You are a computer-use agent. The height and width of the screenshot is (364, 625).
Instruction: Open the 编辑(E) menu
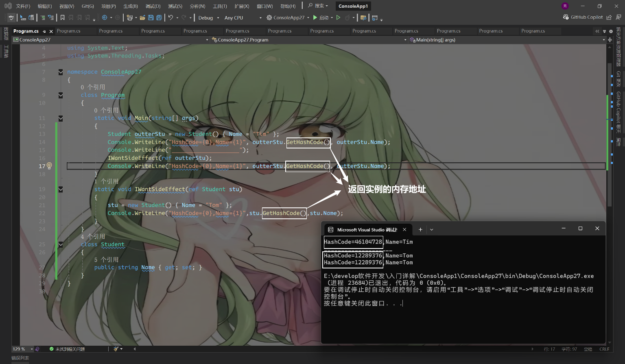click(x=45, y=6)
